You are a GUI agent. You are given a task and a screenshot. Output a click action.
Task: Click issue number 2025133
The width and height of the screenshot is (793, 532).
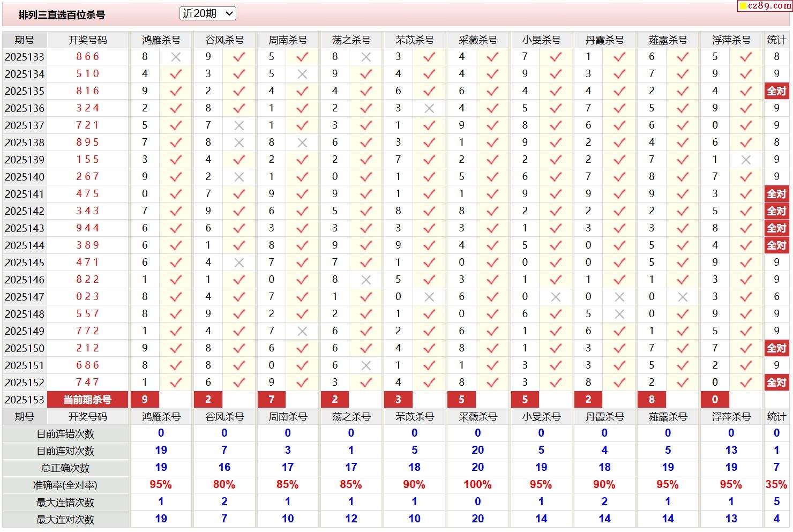coord(25,57)
